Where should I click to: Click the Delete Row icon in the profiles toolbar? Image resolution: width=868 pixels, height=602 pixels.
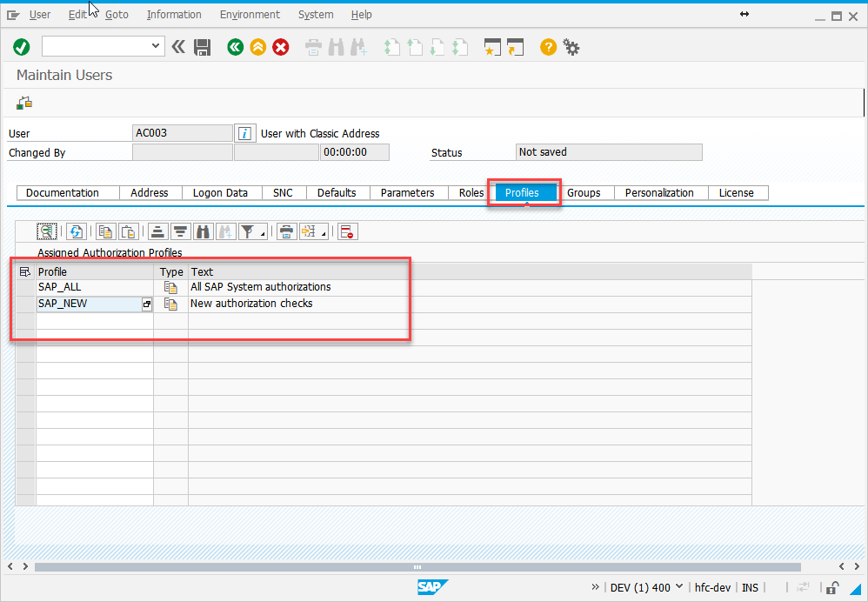[348, 231]
